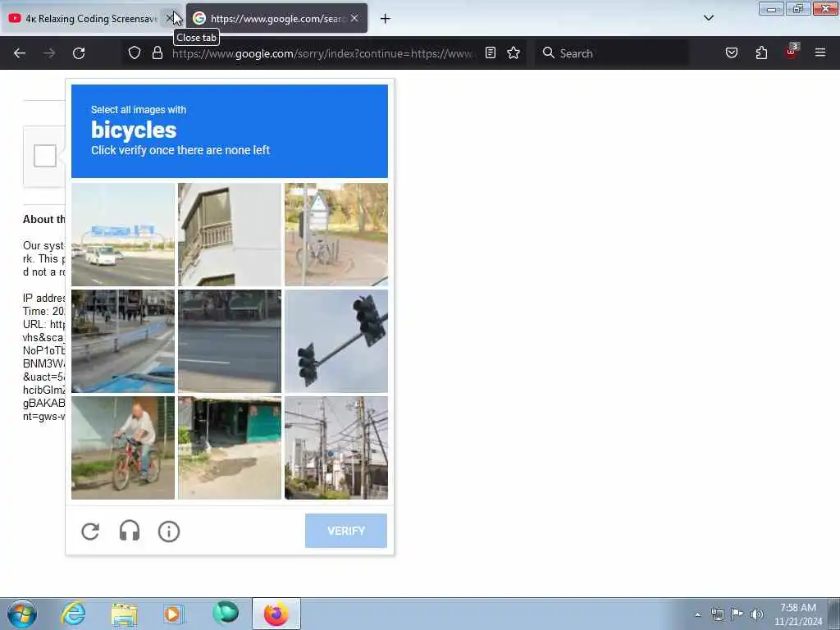Select the utility poles and wires tile
840x630 pixels.
click(336, 448)
